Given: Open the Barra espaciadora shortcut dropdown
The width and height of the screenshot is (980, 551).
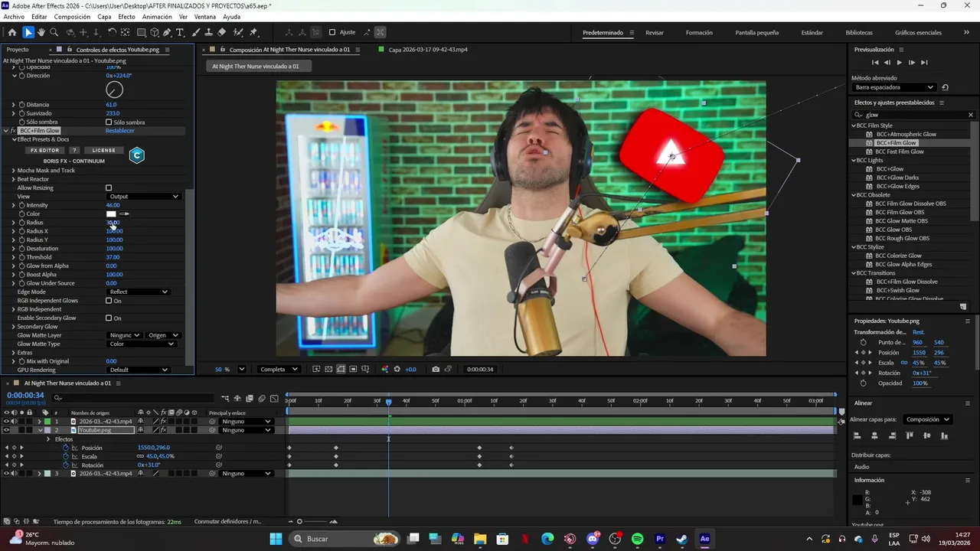Looking at the screenshot, I should coord(894,87).
